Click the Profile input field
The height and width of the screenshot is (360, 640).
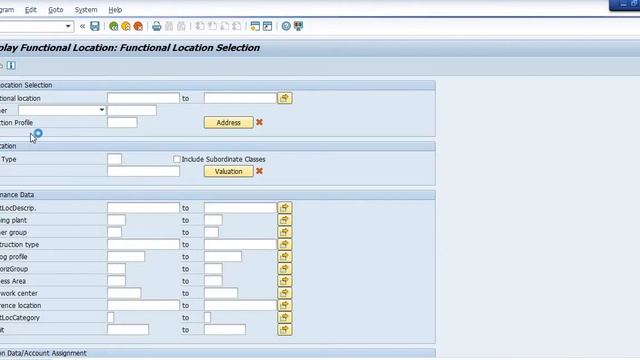(x=122, y=122)
